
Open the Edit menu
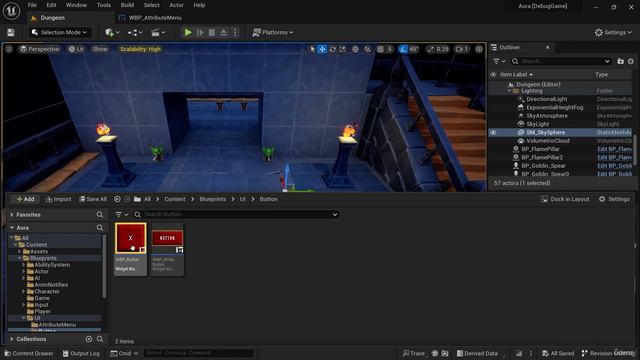(x=51, y=5)
